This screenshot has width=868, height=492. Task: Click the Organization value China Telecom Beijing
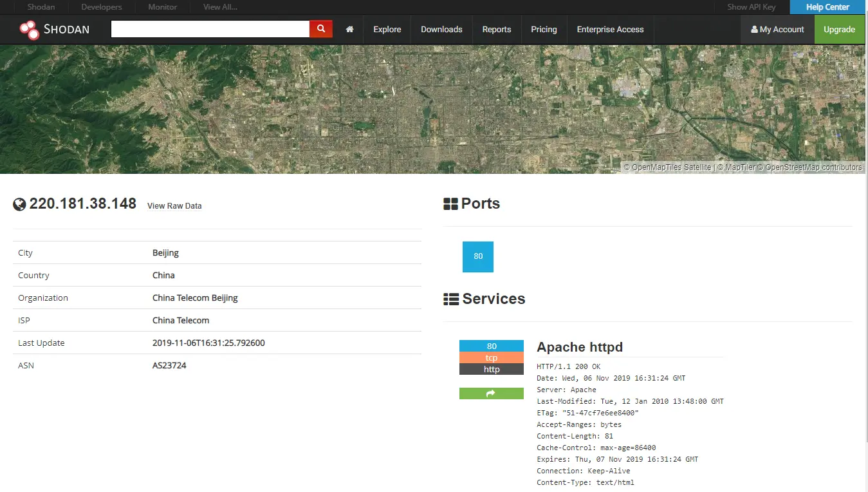coord(195,298)
